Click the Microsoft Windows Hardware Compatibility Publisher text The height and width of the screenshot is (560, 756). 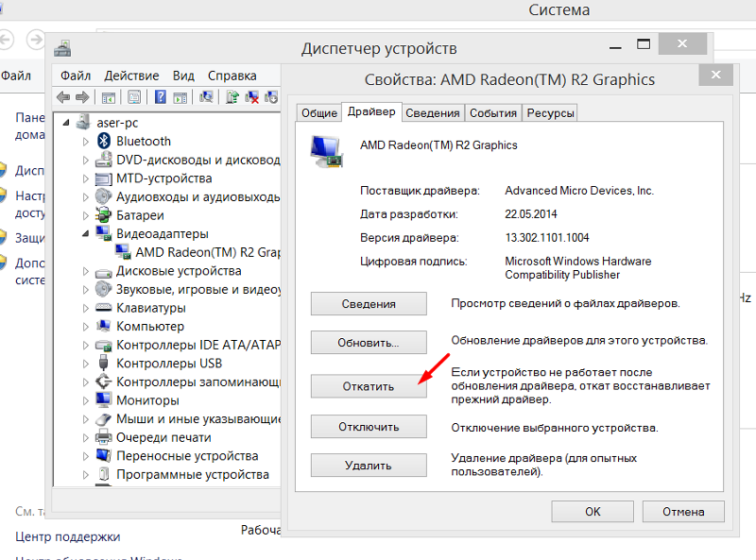coord(578,268)
